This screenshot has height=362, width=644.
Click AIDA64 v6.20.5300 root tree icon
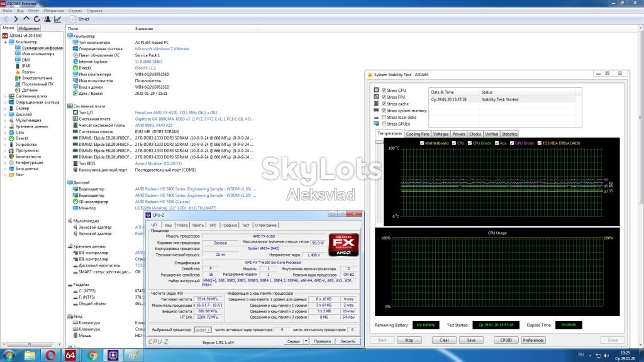(5, 36)
